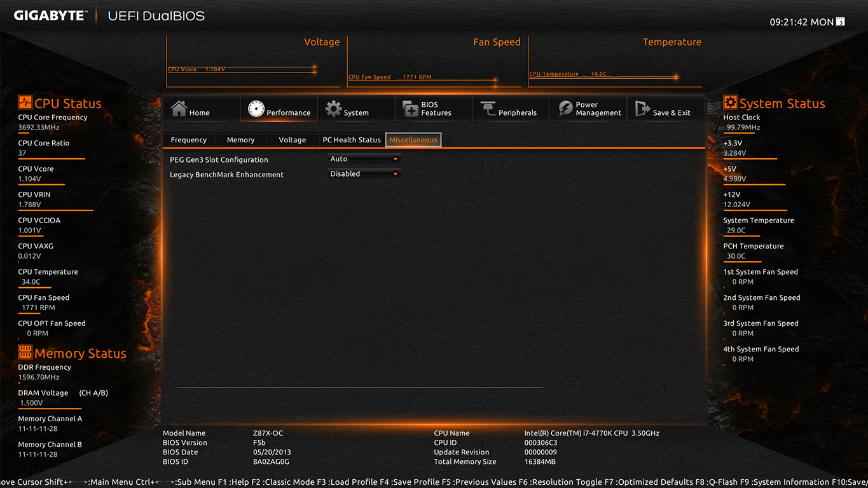This screenshot has height=488, width=868.
Task: Click the PCH Temperature value 30.0C
Action: 736,256
